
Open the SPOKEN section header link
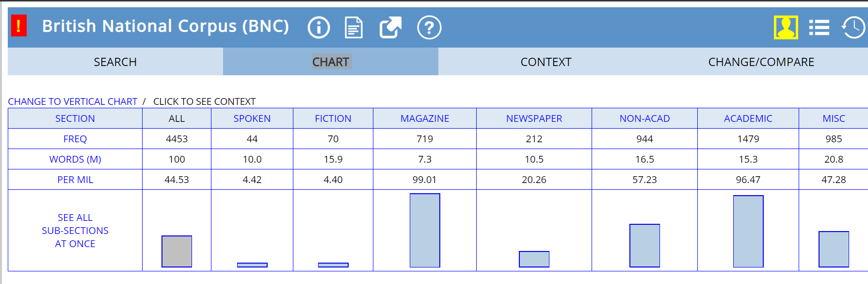[x=252, y=118]
